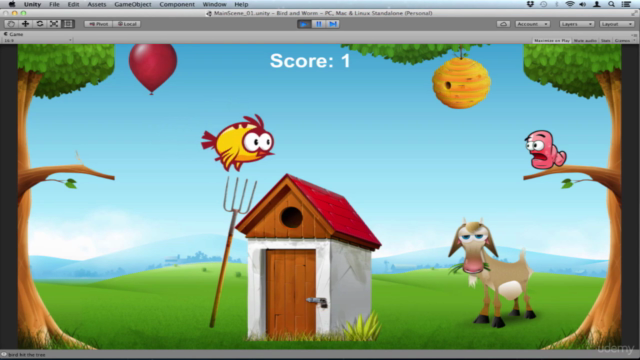Click the Score: 1 text
Screen dimensions: 640x360
(x=310, y=61)
